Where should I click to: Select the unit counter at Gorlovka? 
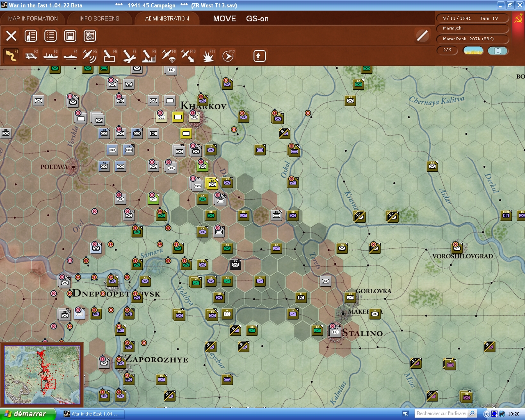pyautogui.click(x=350, y=297)
